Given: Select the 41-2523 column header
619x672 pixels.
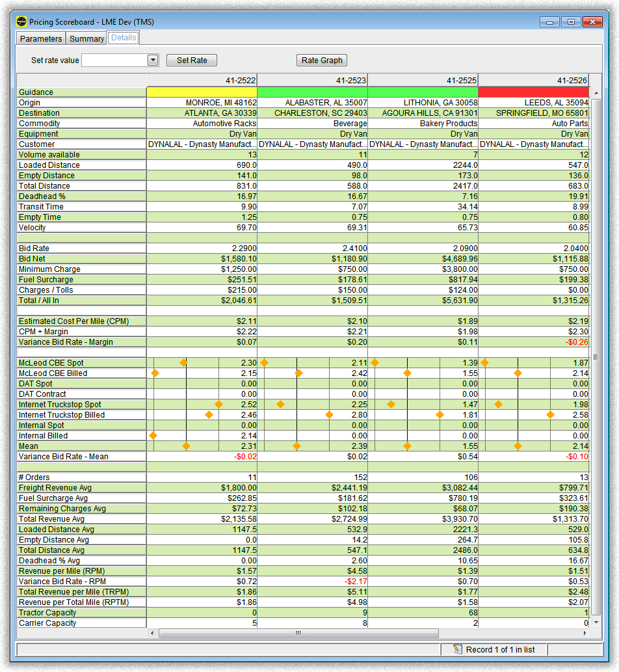Looking at the screenshot, I should [313, 81].
